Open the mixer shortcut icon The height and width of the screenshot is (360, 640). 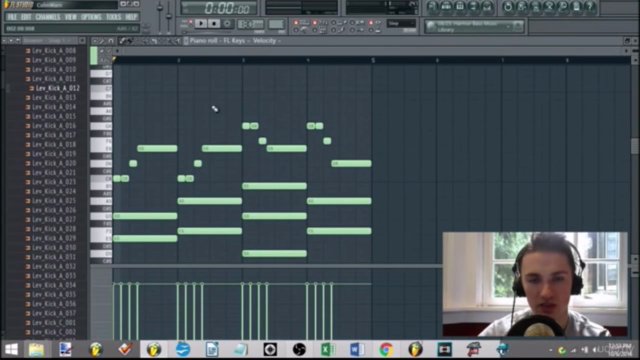487,7
